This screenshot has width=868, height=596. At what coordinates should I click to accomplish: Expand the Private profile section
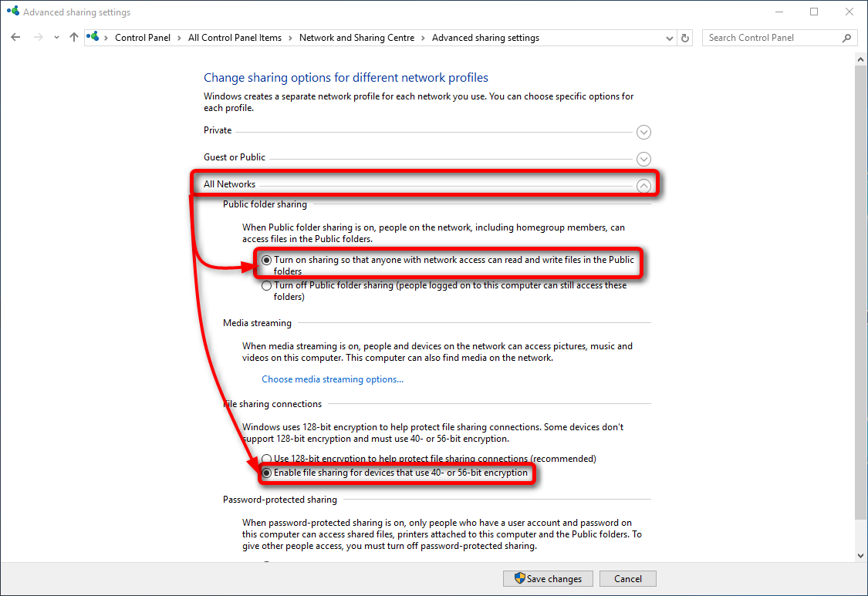pos(643,133)
